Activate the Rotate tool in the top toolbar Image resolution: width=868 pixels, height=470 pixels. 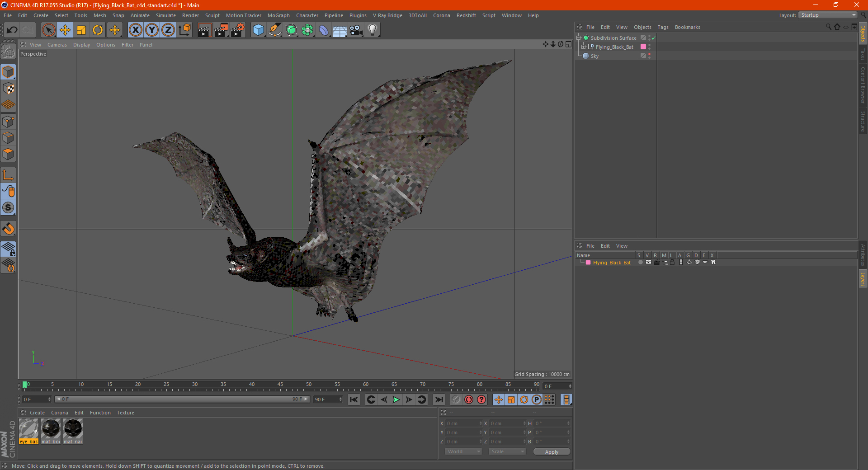98,30
